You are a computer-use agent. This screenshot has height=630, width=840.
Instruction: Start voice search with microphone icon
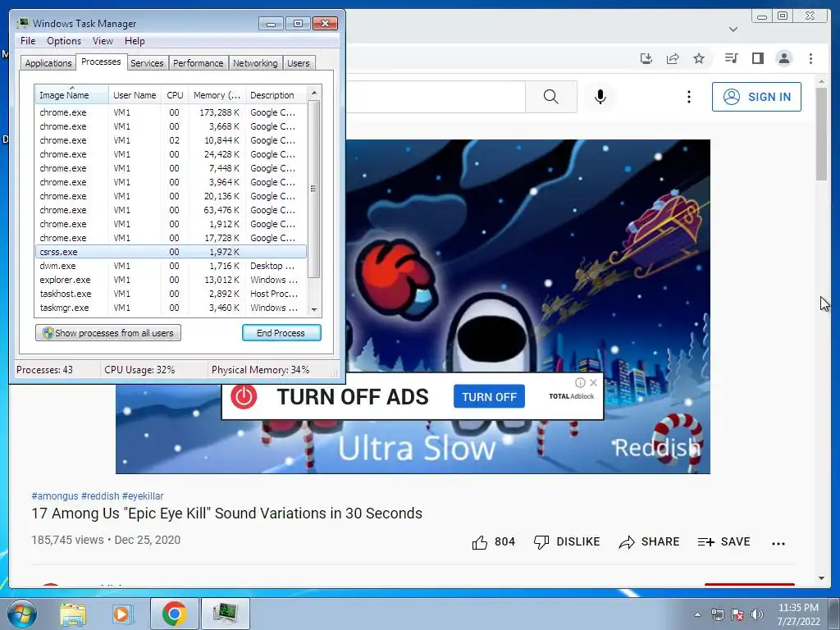[600, 97]
